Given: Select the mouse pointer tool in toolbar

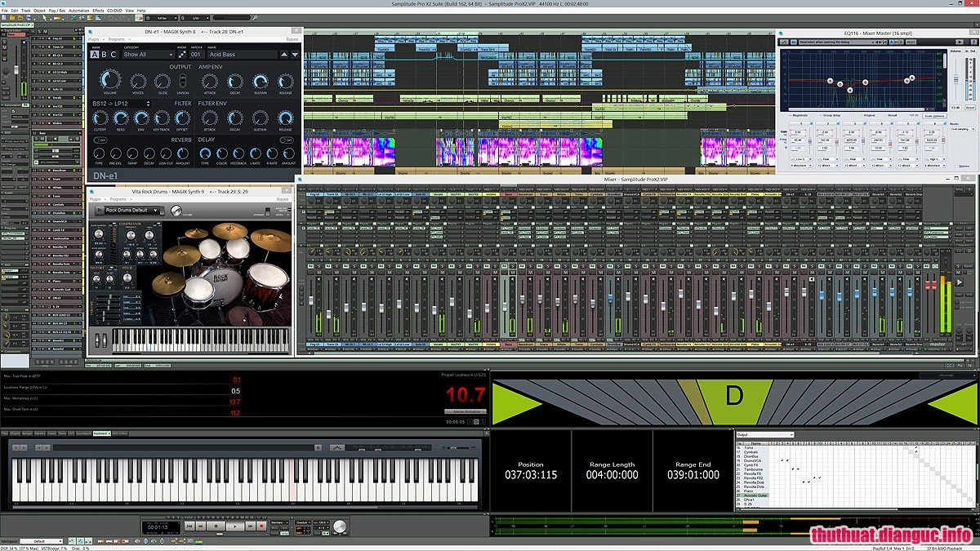Looking at the screenshot, I should tap(44, 18).
